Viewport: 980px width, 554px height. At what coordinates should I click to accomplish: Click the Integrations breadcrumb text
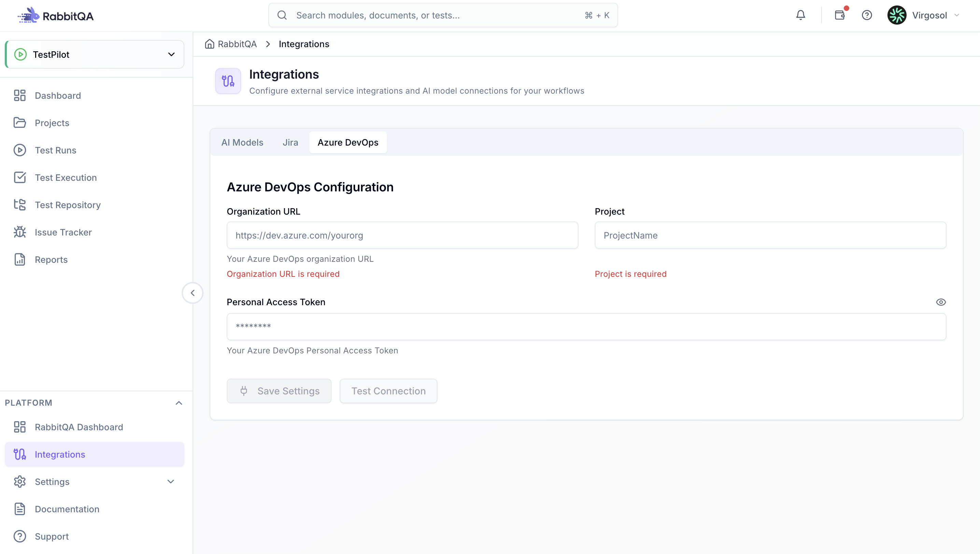304,44
